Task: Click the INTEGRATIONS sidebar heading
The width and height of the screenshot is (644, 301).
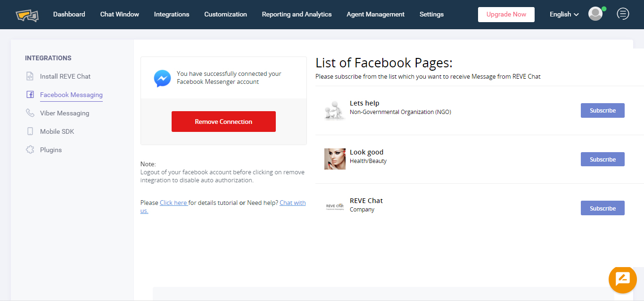Action: point(48,58)
